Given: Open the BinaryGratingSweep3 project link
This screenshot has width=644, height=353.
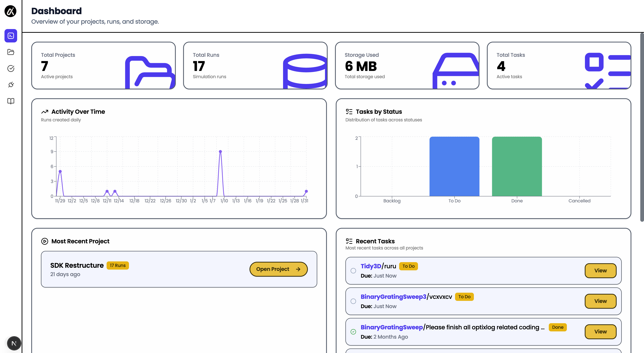Looking at the screenshot, I should [x=393, y=297].
